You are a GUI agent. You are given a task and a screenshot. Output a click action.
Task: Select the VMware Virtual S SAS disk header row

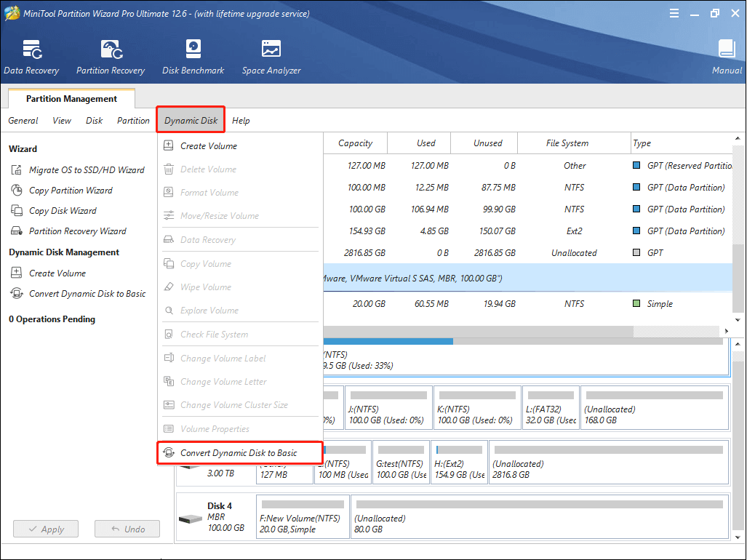point(528,278)
